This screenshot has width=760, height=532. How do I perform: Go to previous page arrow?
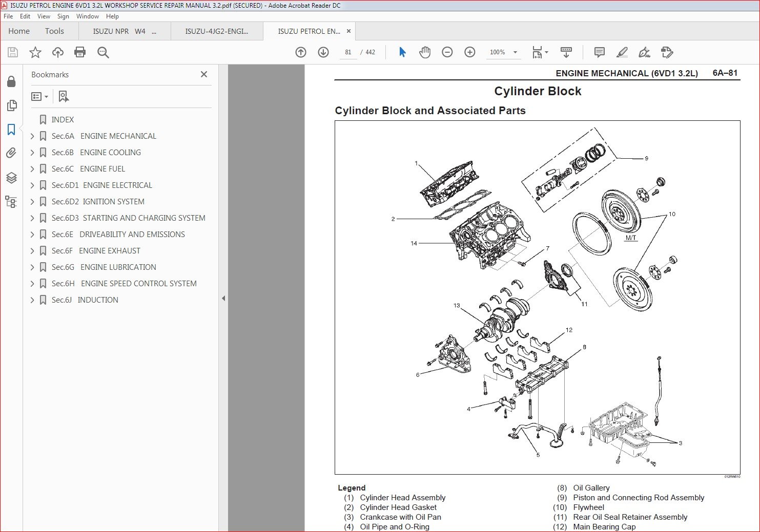coord(301,52)
